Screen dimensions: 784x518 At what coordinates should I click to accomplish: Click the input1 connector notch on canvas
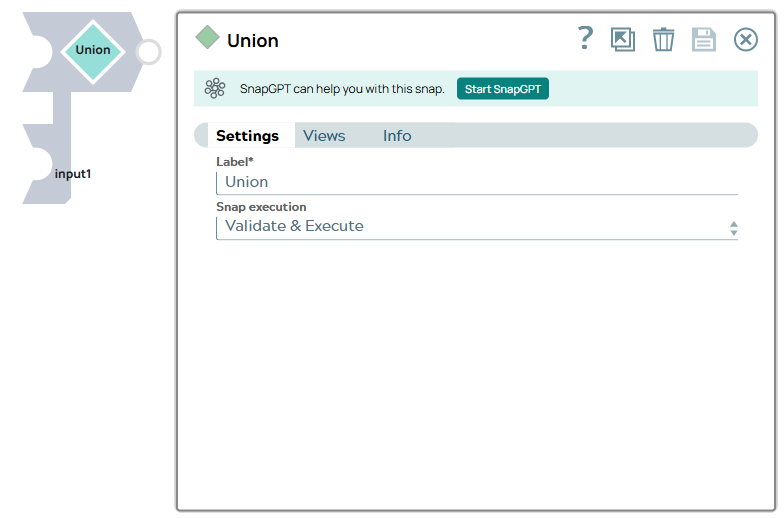pos(36,165)
